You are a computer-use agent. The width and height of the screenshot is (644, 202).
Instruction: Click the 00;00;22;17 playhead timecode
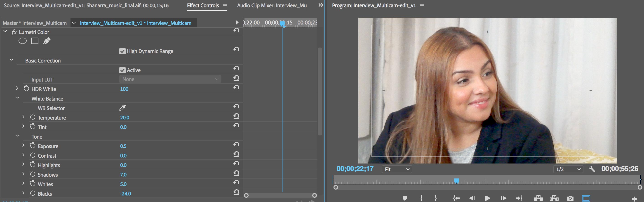[355, 169]
